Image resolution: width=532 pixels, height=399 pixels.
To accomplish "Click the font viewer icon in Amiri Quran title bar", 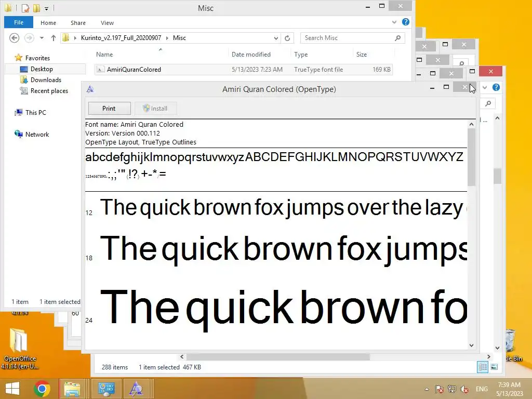I will point(90,89).
